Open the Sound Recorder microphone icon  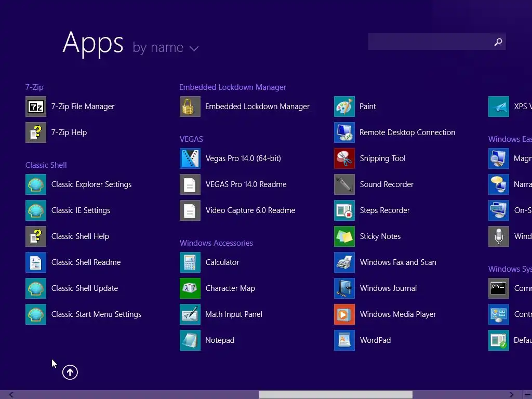[x=344, y=184]
